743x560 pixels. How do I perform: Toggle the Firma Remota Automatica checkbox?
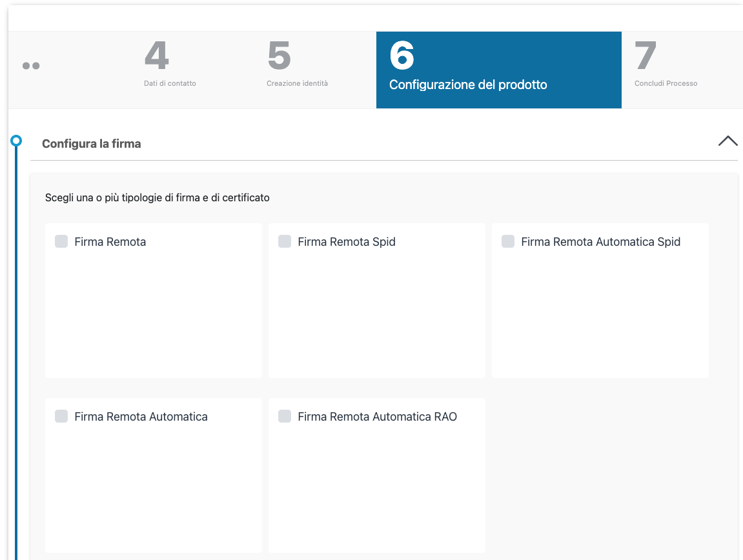point(61,416)
